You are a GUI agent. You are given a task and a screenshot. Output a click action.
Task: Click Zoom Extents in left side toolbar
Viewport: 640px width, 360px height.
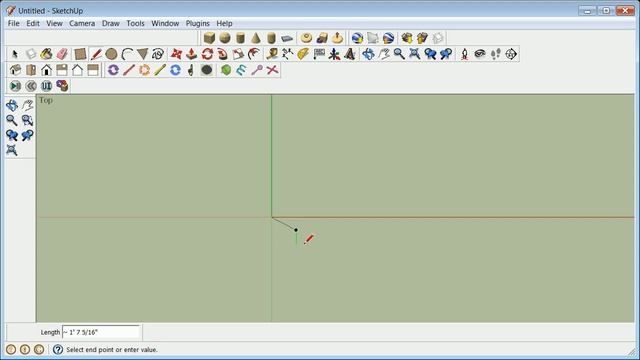(x=12, y=150)
